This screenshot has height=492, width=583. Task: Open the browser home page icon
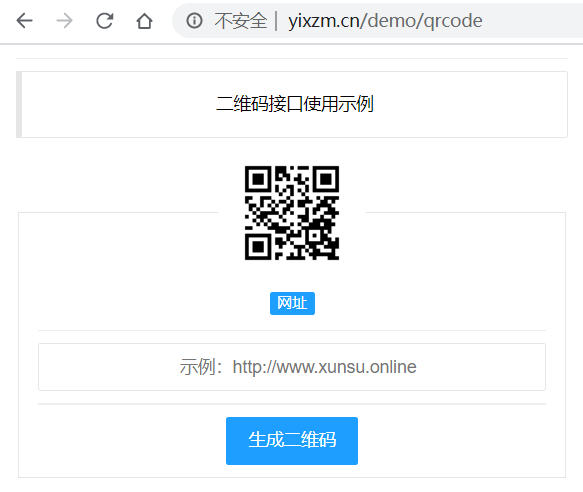[144, 20]
